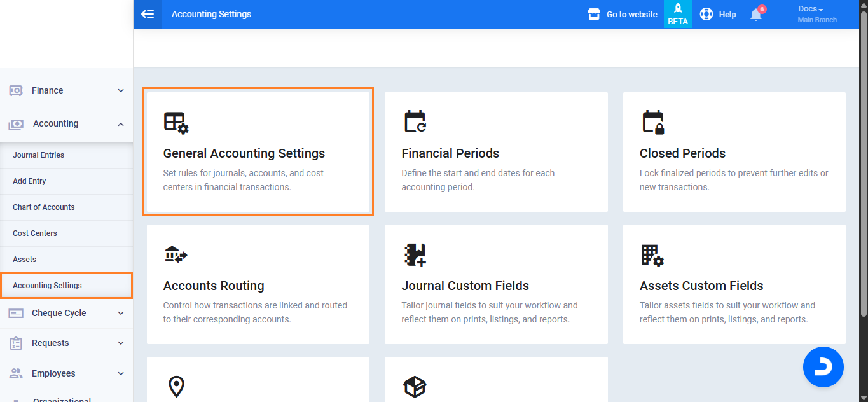Click the Financial Periods calendar icon
Screen dimensions: 868x402
coord(415,121)
